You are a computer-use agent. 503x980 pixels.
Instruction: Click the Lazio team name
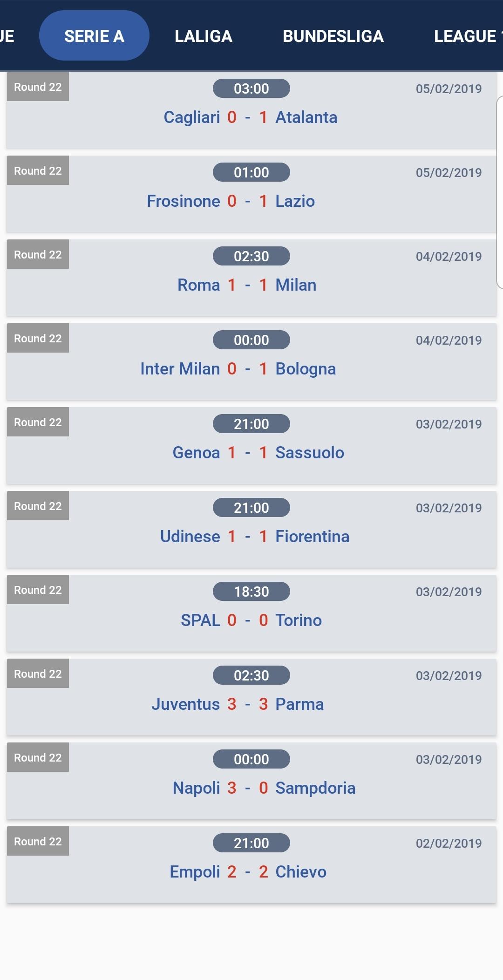click(295, 201)
